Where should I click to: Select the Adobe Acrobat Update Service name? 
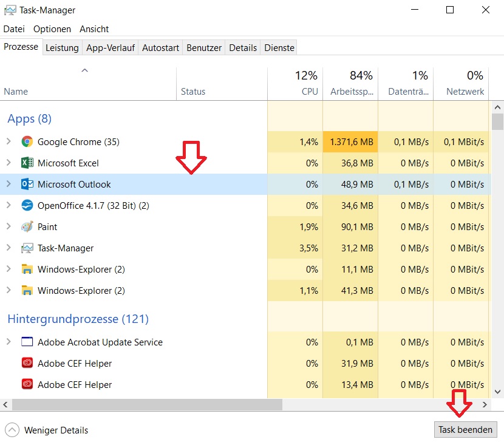[x=100, y=342]
